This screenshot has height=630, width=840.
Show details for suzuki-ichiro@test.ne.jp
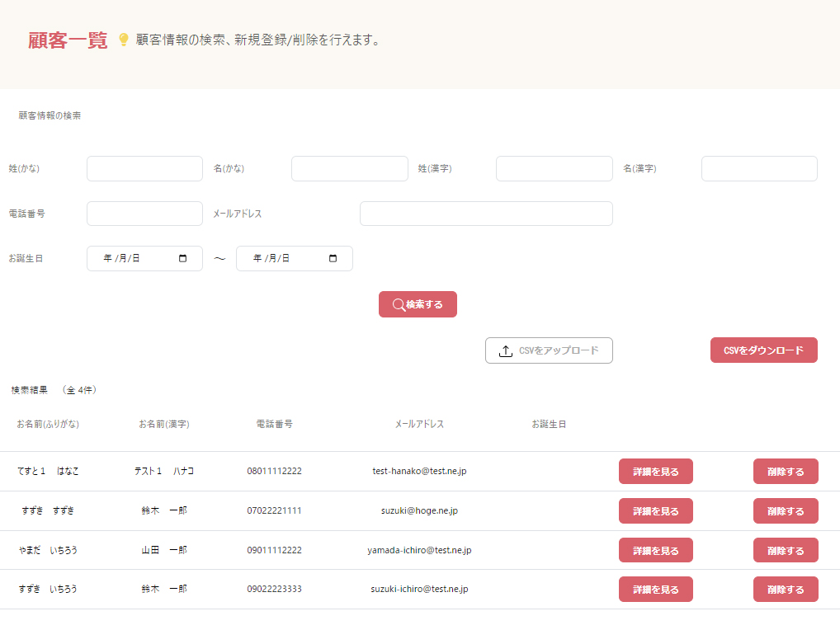[x=655, y=590]
